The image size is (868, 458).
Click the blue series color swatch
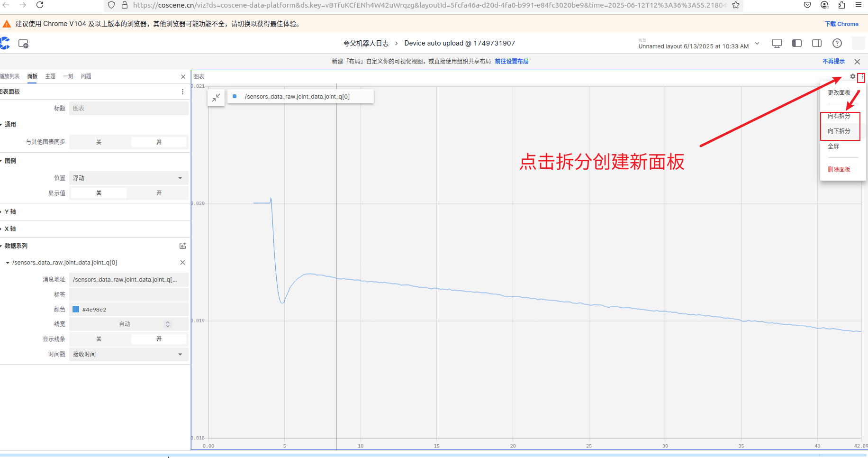click(76, 309)
